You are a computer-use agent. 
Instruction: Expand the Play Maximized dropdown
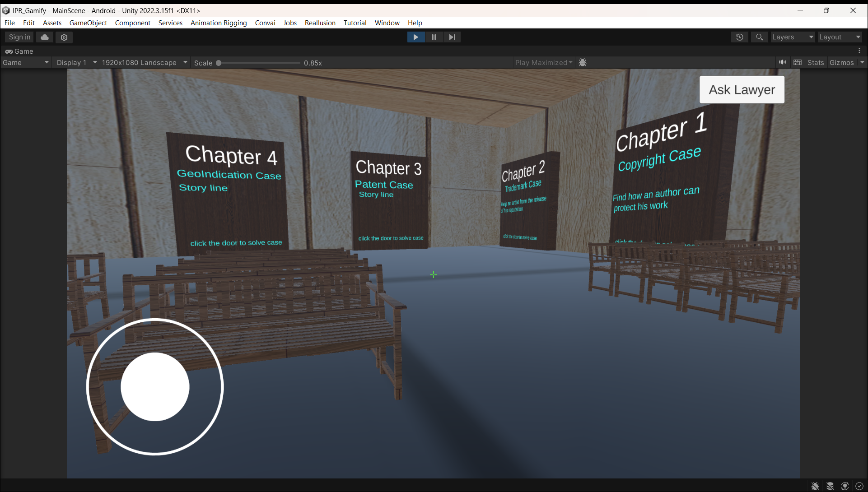pyautogui.click(x=544, y=62)
